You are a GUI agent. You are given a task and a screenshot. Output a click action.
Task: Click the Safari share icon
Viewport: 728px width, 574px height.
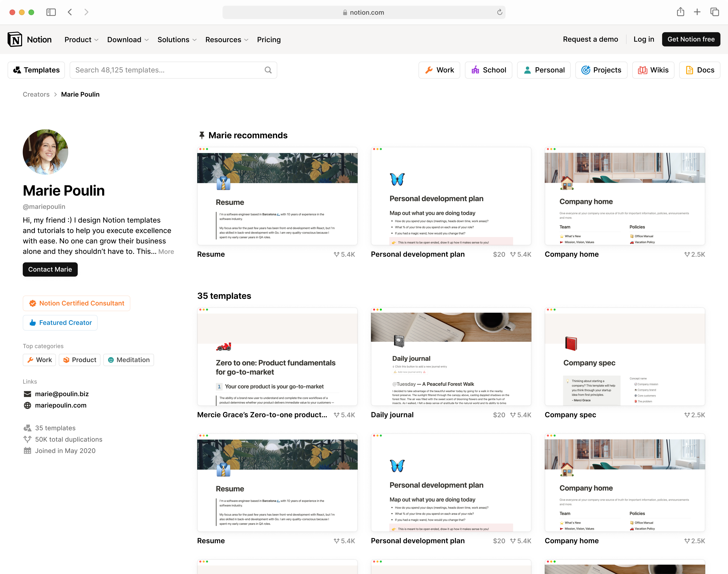680,12
